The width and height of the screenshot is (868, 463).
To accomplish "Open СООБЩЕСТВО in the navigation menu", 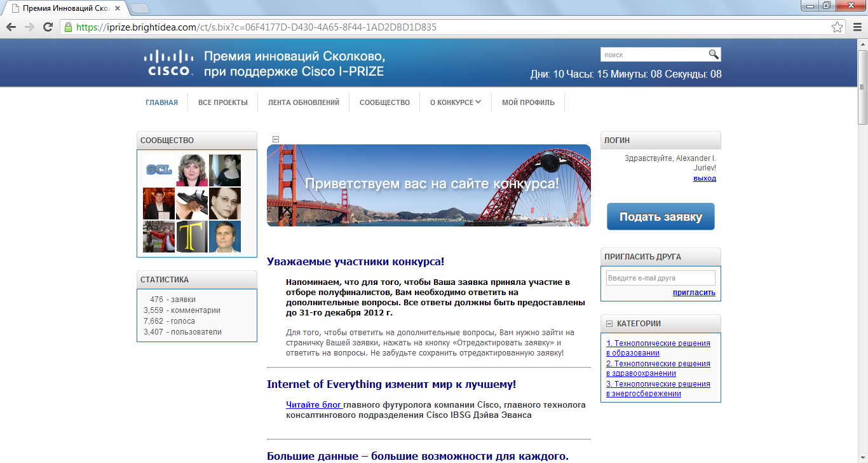I will tap(384, 102).
